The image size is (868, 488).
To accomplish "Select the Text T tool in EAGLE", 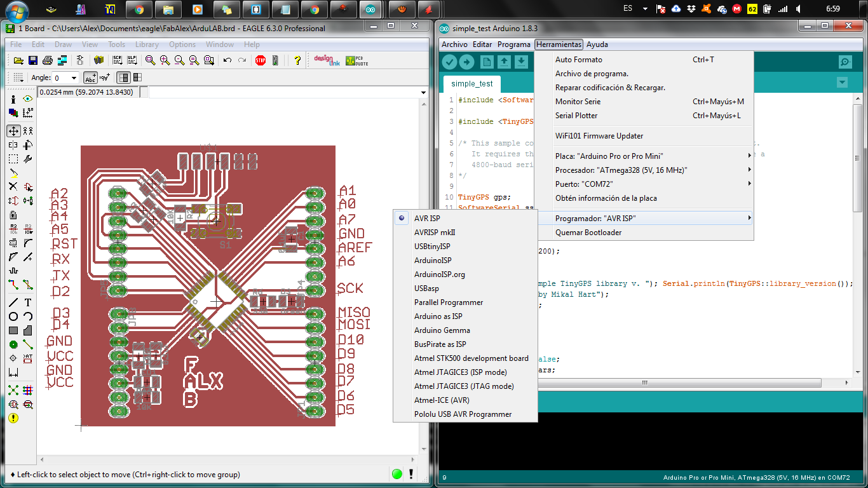I will pos(27,302).
